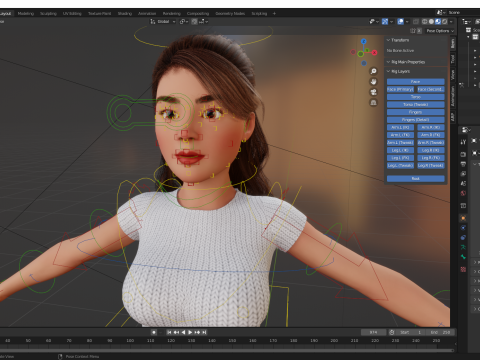Open the Scene properties tab icon
480x360 pixels.
tap(463, 183)
